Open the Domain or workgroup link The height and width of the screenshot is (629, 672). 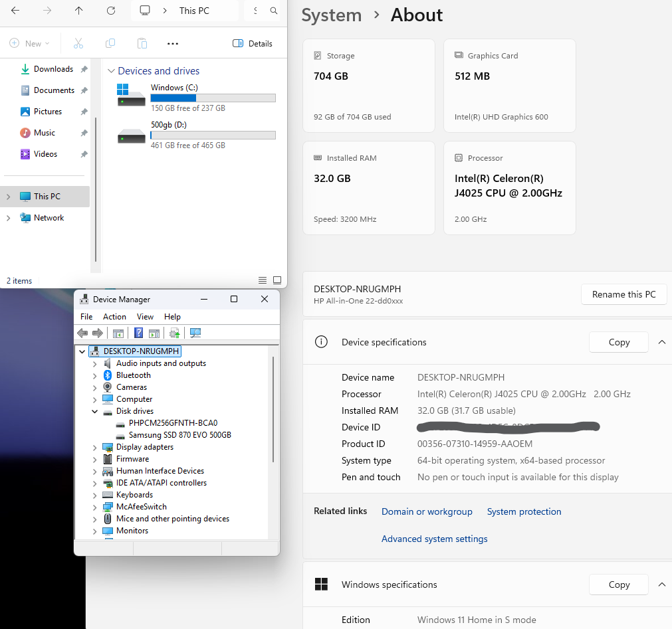(427, 511)
